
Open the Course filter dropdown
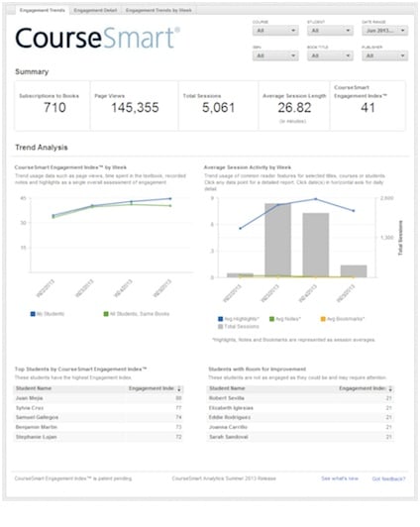(x=275, y=31)
